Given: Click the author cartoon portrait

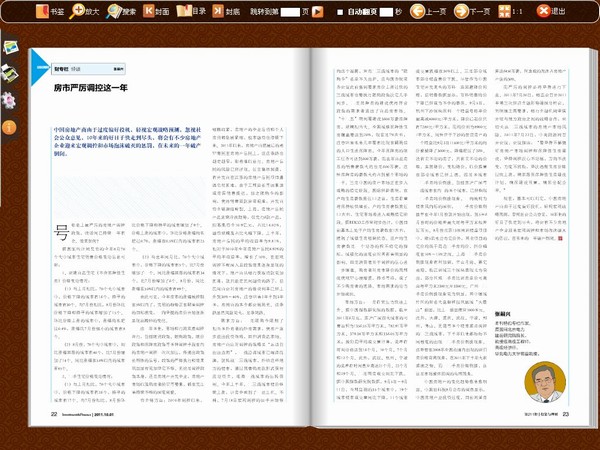Looking at the screenshot, I should pyautogui.click(x=545, y=382).
